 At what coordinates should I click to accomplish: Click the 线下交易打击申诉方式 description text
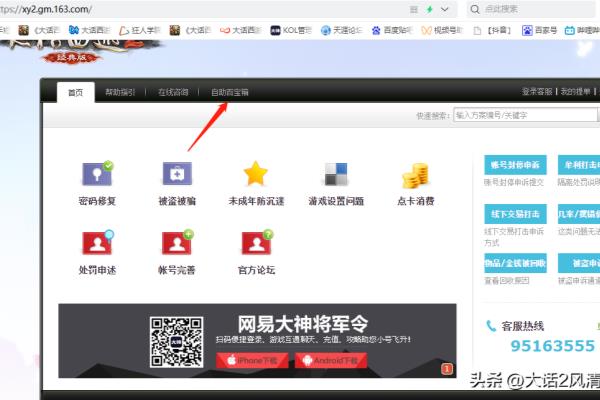514,237
